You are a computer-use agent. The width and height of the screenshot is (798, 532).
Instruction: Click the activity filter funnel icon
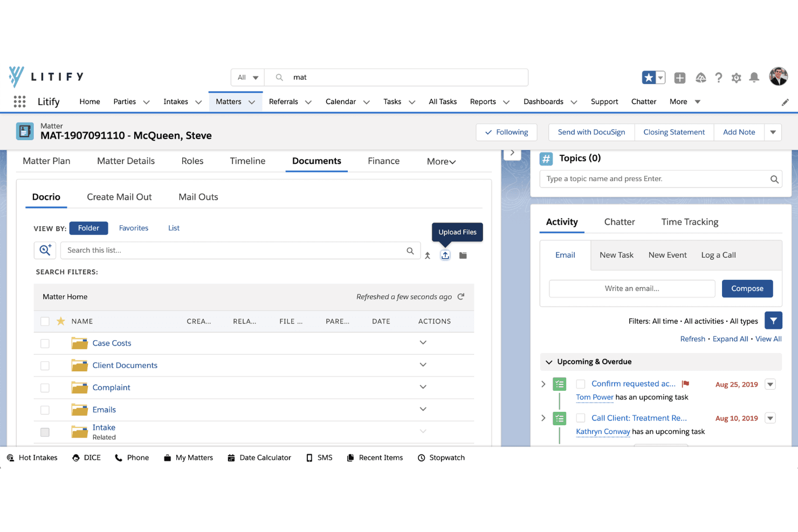[773, 321]
